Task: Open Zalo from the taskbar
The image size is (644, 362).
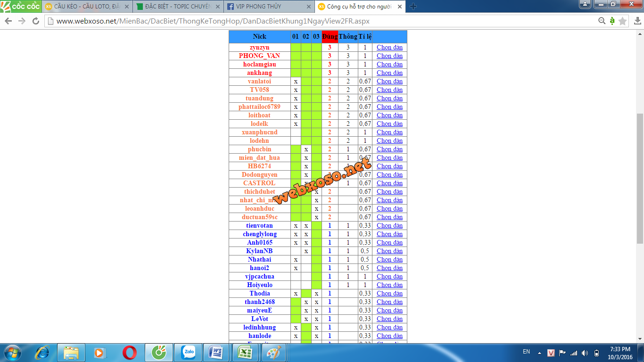Action: tap(188, 352)
